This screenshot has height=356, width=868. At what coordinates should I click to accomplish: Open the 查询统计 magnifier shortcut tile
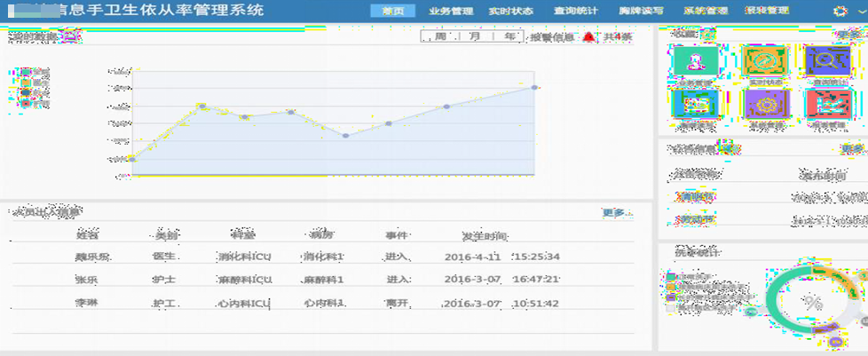pyautogui.click(x=827, y=61)
